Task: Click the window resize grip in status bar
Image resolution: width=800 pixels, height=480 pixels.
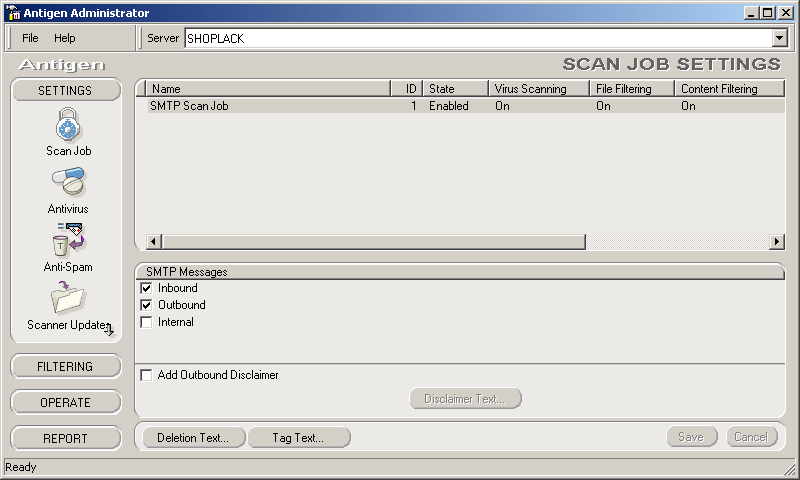Action: point(790,469)
